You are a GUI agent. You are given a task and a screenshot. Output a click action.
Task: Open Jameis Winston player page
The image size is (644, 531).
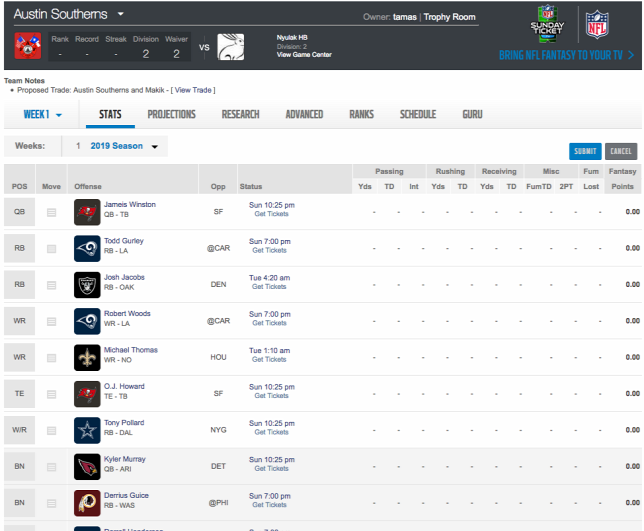coord(130,204)
